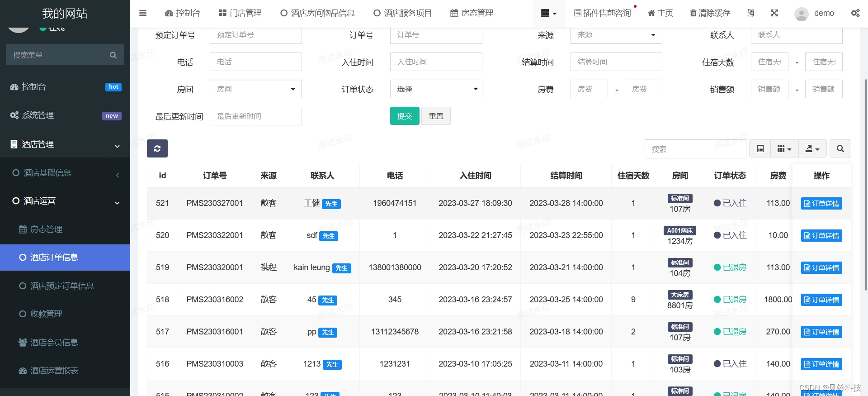Click the 先生 tag beside kain leung
Screen dimensions: 868x396
tap(342, 268)
